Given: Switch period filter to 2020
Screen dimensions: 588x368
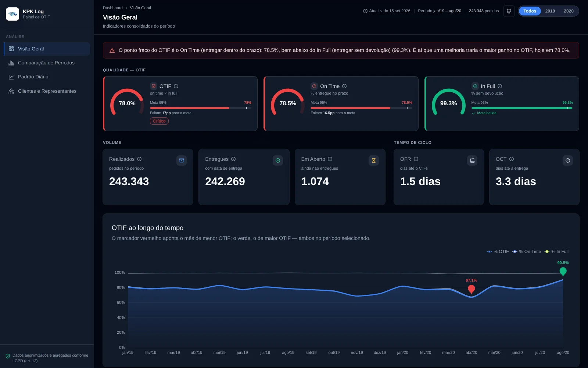Looking at the screenshot, I should click(569, 11).
